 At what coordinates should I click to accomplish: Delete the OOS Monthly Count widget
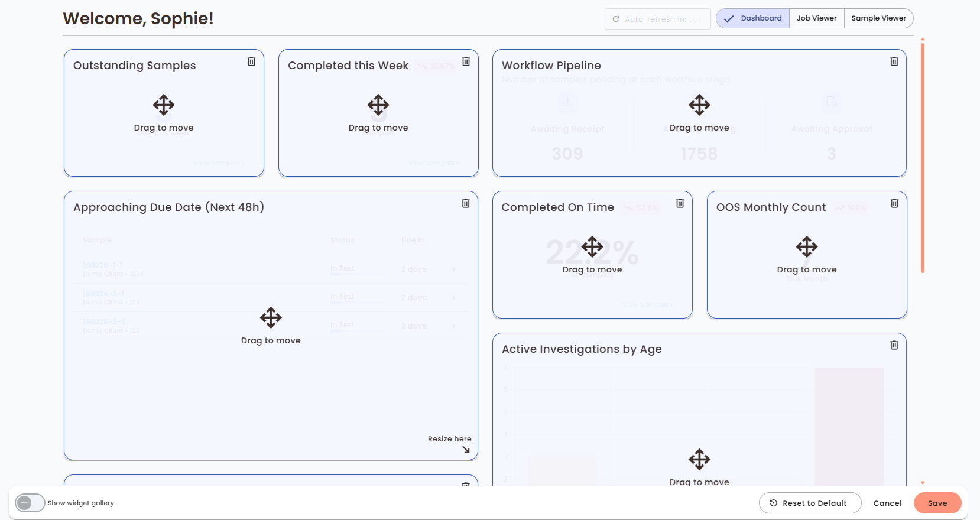tap(894, 203)
